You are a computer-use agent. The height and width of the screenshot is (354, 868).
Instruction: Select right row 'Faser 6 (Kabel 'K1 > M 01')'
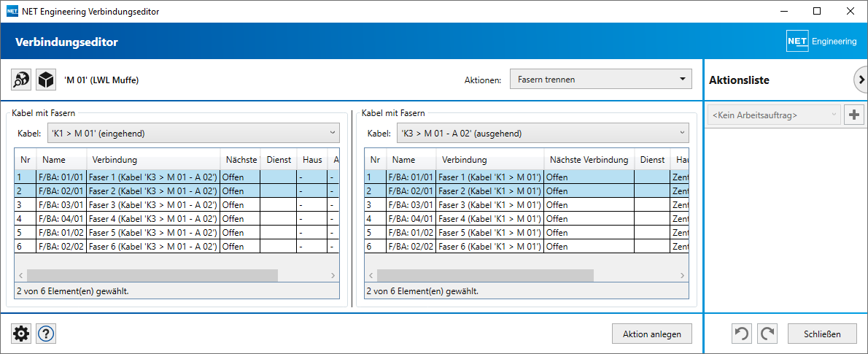point(527,246)
